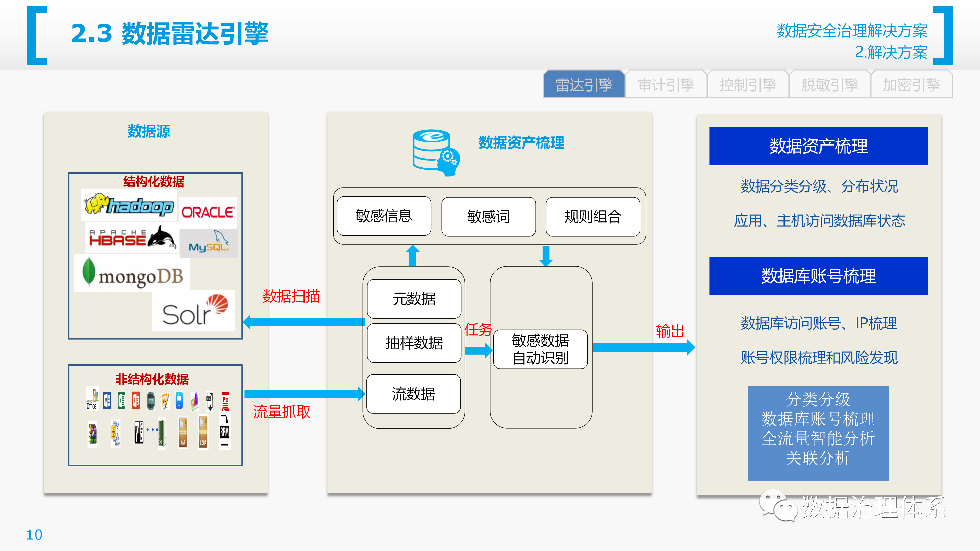Click the 敏感数据自动识别 box
This screenshot has height=551, width=980.
540,349
